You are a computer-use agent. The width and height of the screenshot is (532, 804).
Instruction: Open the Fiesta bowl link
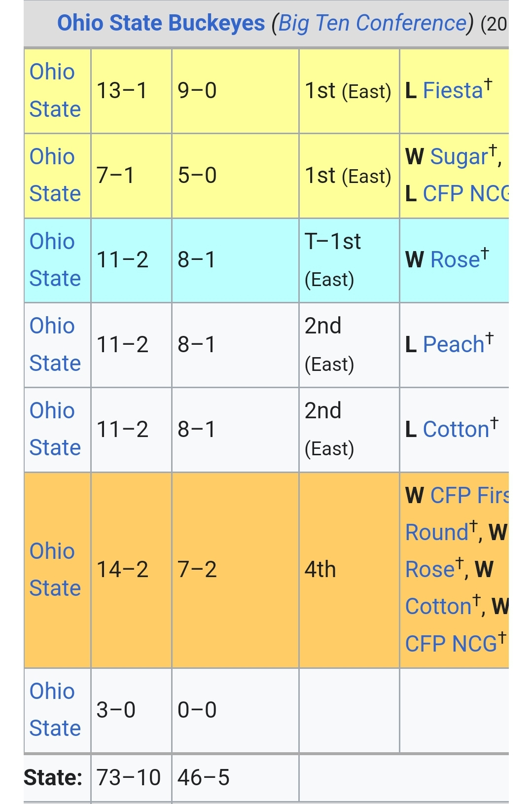point(453,91)
